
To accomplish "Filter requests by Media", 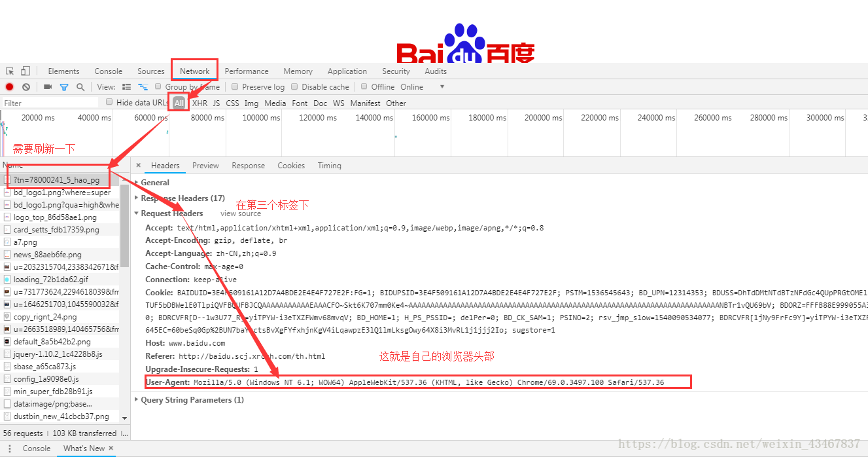I will 275,103.
